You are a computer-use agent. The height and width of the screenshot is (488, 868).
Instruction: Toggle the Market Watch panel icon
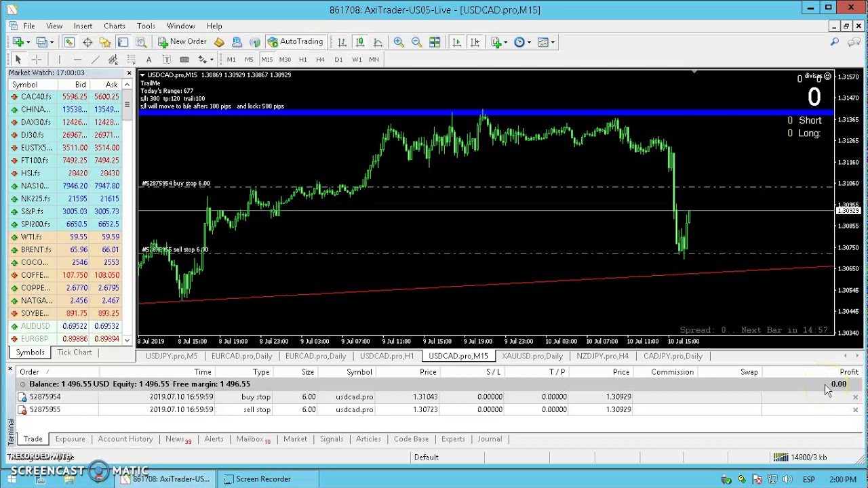pos(69,42)
